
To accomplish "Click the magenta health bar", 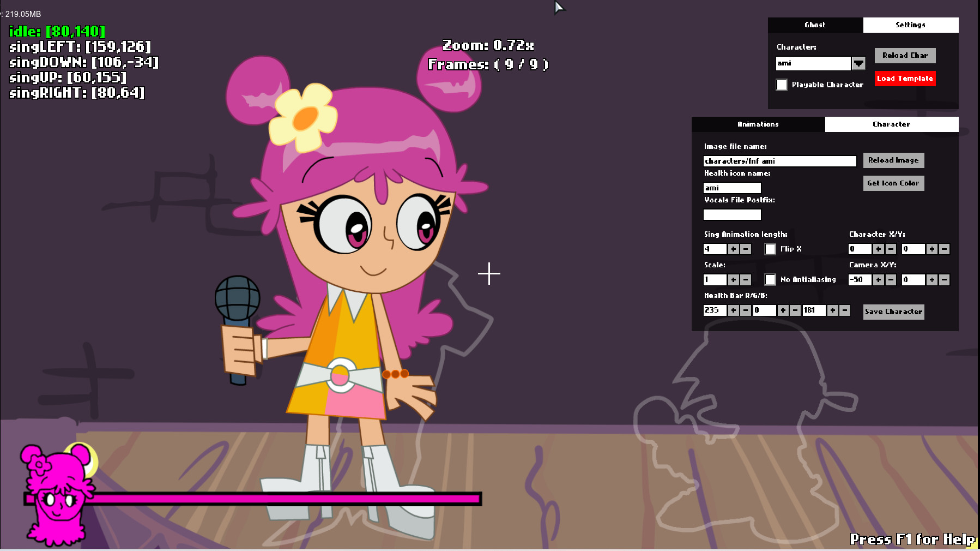I will (253, 499).
